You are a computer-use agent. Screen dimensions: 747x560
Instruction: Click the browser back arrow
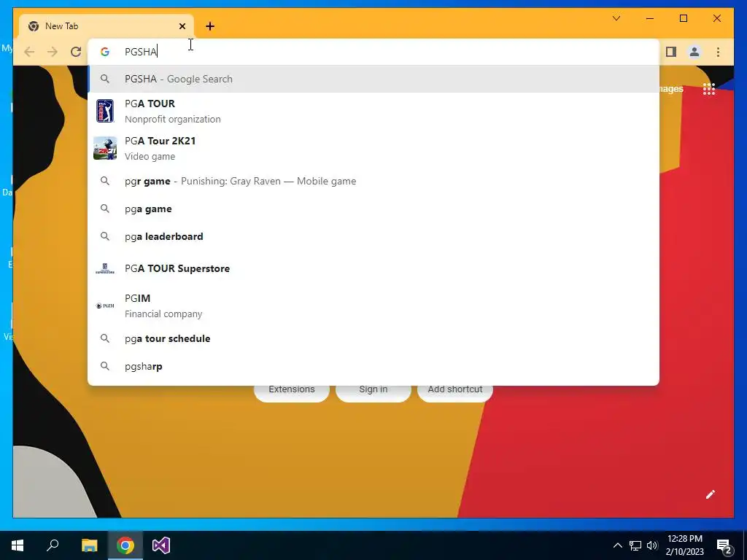(29, 52)
